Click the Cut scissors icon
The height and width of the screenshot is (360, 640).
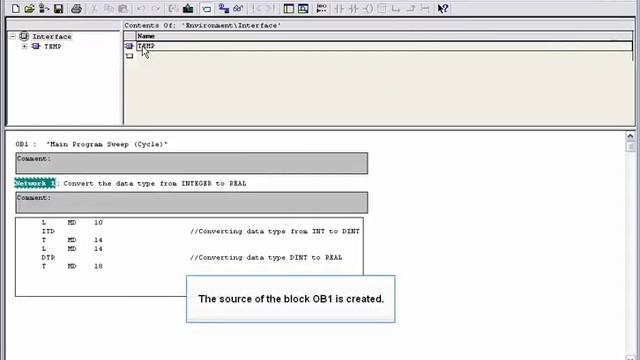pyautogui.click(x=94, y=9)
